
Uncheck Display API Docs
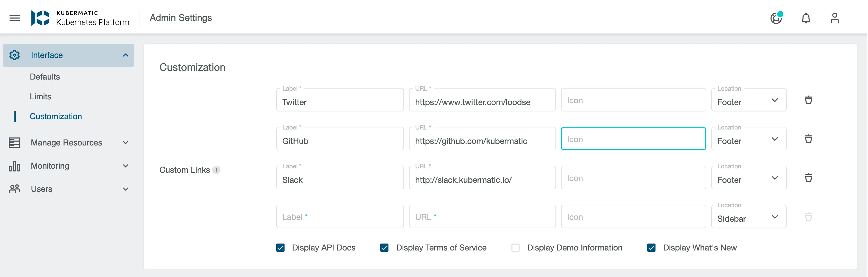coord(280,248)
